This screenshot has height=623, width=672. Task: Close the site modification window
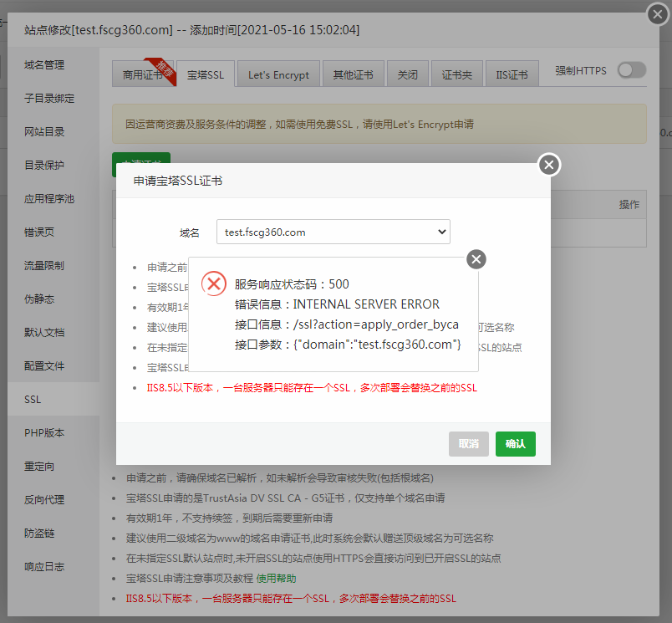(x=658, y=14)
